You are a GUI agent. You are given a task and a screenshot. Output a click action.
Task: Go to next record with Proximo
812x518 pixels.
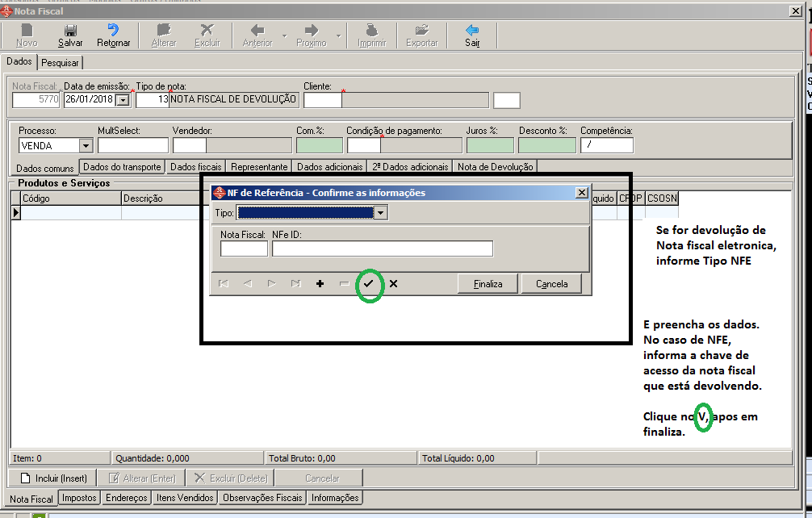[312, 36]
